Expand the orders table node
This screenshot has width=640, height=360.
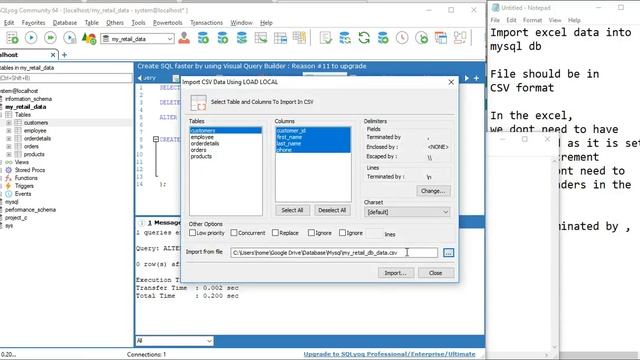pyautogui.click(x=9, y=146)
